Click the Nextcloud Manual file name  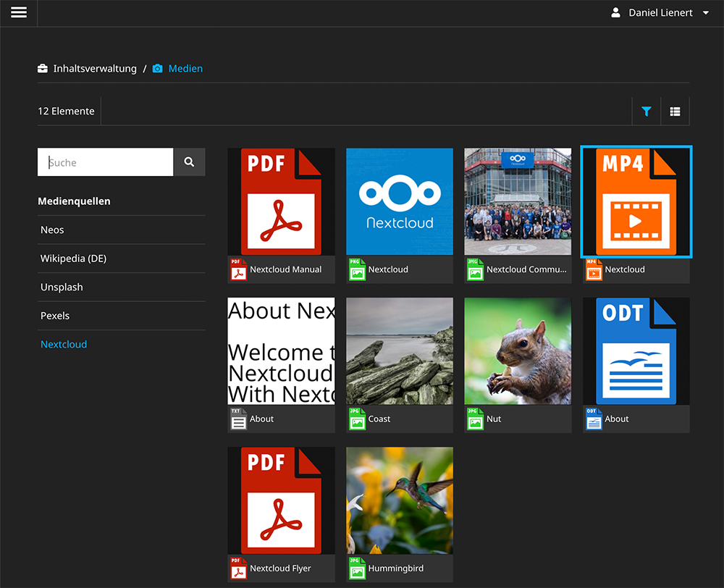tap(286, 269)
